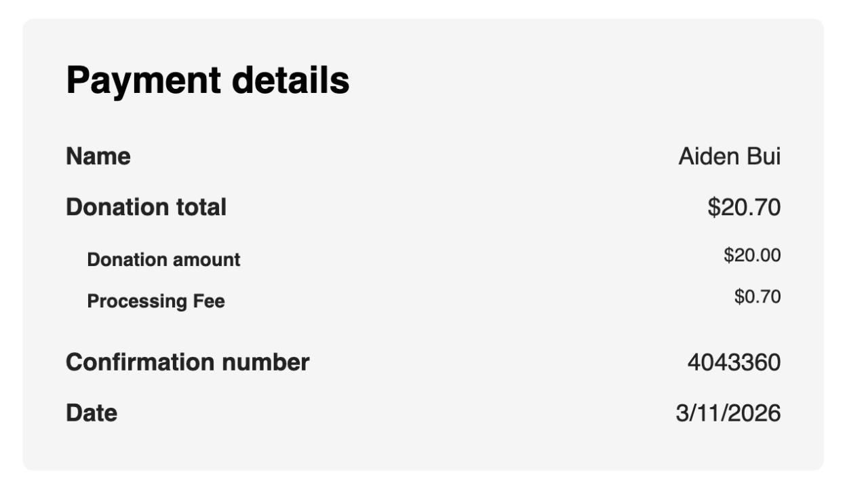Select the confirmation number 4043360

point(734,363)
